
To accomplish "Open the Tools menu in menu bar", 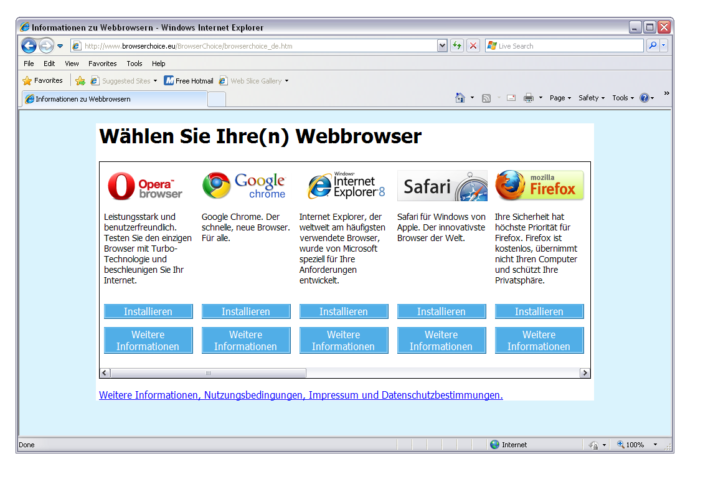I will (x=134, y=63).
